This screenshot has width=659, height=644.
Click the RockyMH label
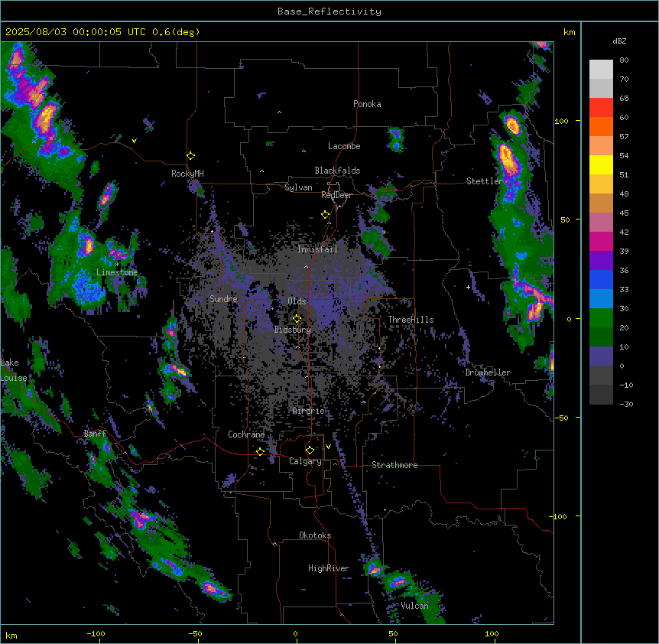pyautogui.click(x=187, y=174)
